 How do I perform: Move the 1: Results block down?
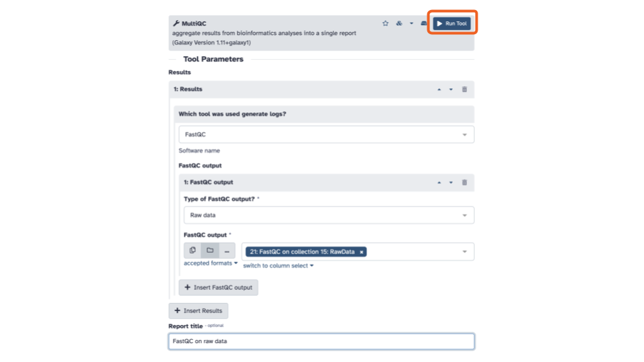point(451,89)
